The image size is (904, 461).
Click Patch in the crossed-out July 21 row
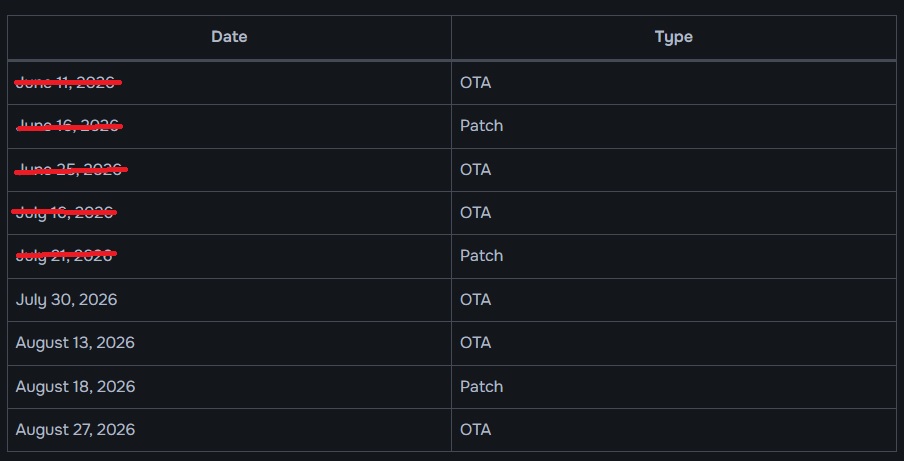click(x=481, y=255)
